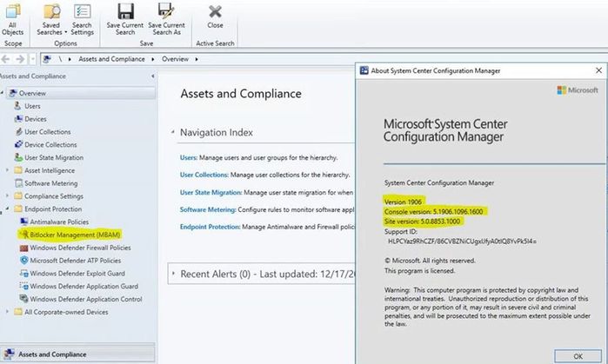608x364 pixels.
Task: Close the About System Center Configuration Manager dialog
Action: point(598,70)
